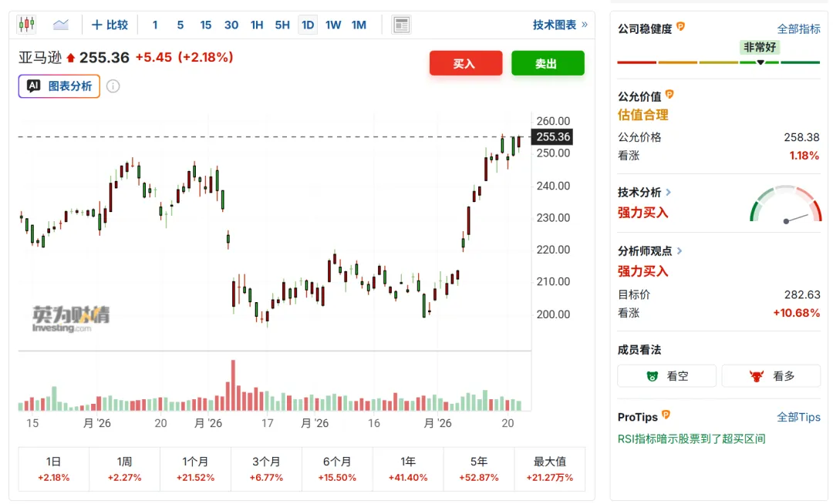Click the +10.68% upside value
This screenshot has width=833, height=504.
[796, 313]
